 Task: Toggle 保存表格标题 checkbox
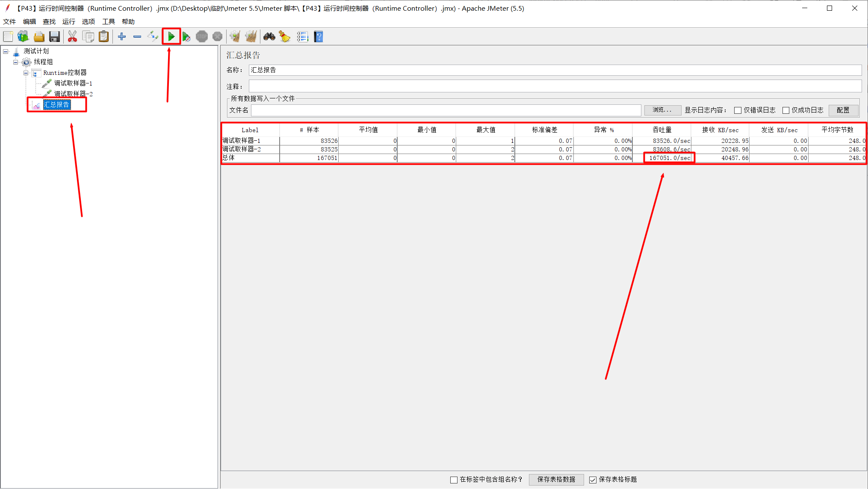(x=593, y=480)
